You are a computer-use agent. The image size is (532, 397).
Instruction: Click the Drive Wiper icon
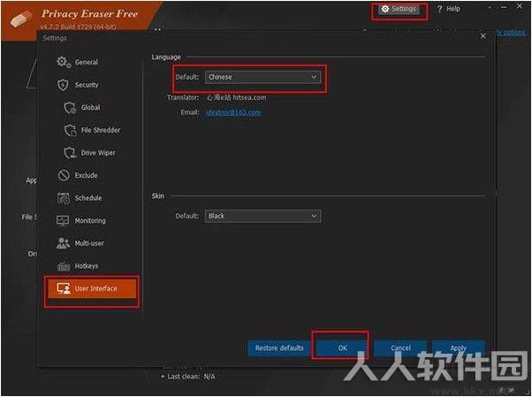(70, 153)
